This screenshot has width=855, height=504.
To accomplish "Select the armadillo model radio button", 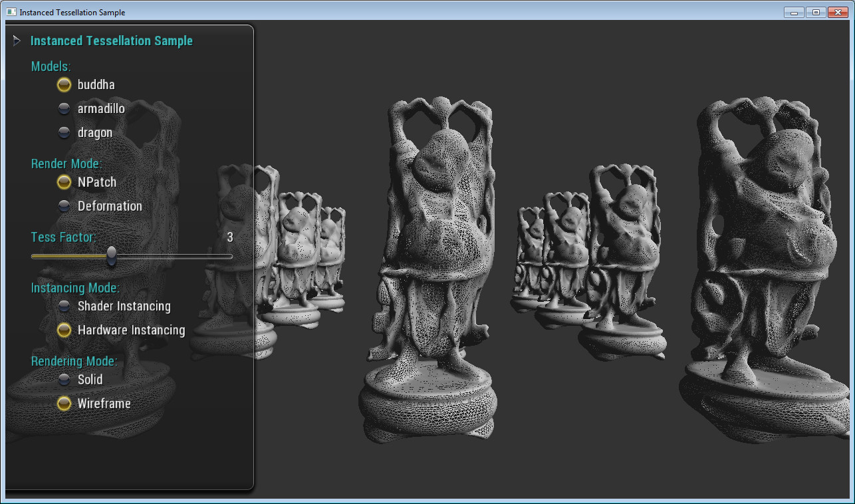I will (x=64, y=108).
